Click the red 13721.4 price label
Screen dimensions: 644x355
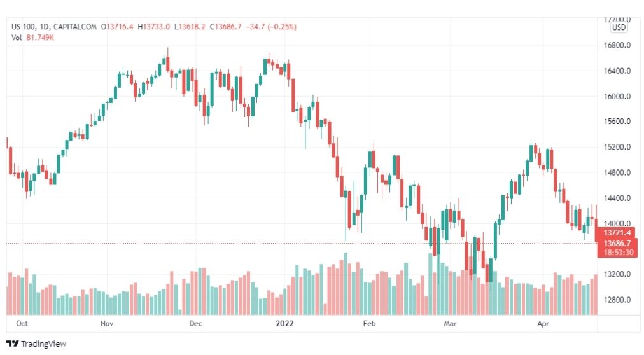(x=617, y=233)
